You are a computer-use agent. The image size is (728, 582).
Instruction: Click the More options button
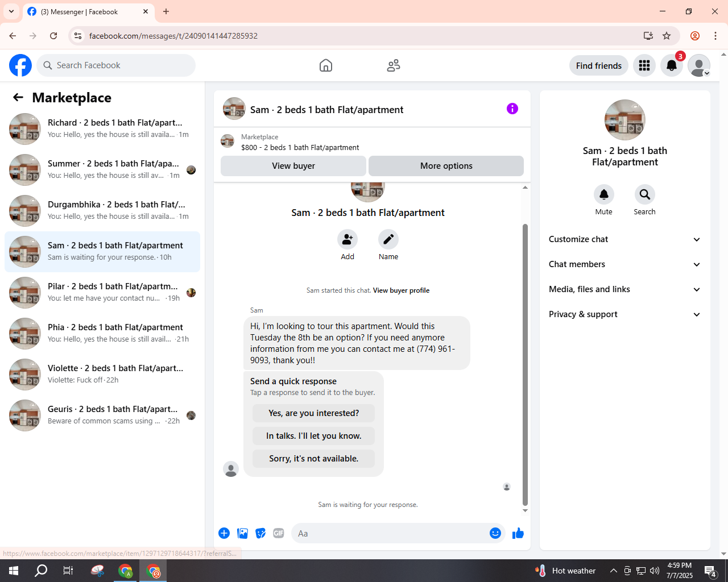point(446,166)
